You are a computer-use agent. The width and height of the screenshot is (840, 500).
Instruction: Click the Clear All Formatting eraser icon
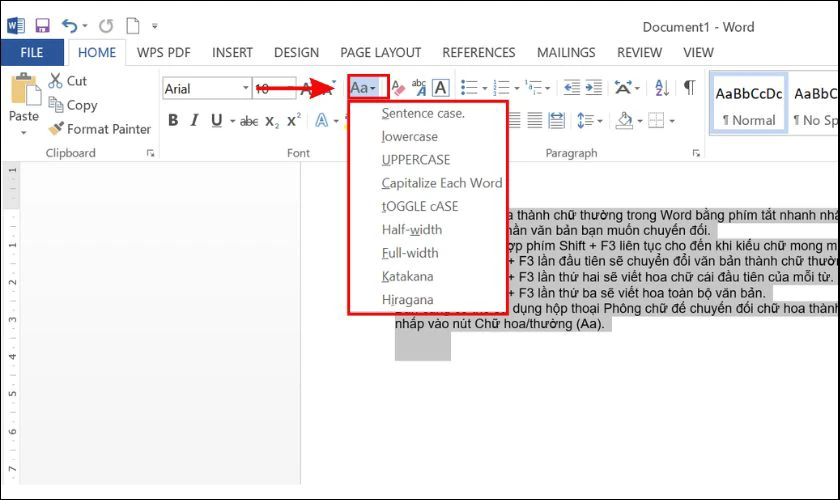tap(398, 89)
